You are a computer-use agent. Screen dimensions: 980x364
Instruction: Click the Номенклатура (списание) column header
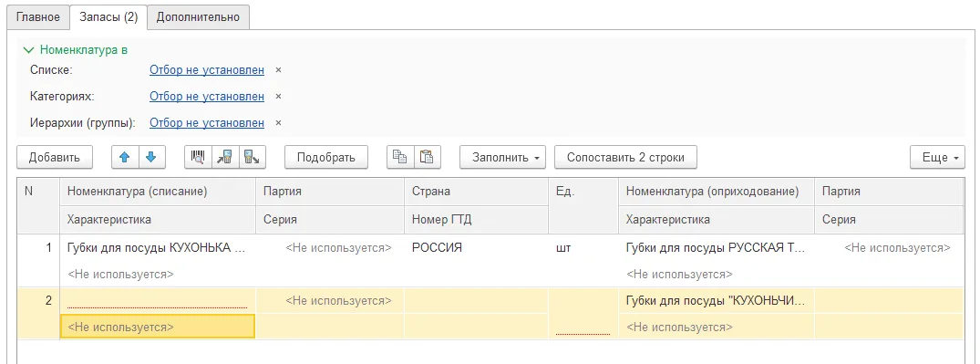click(158, 192)
